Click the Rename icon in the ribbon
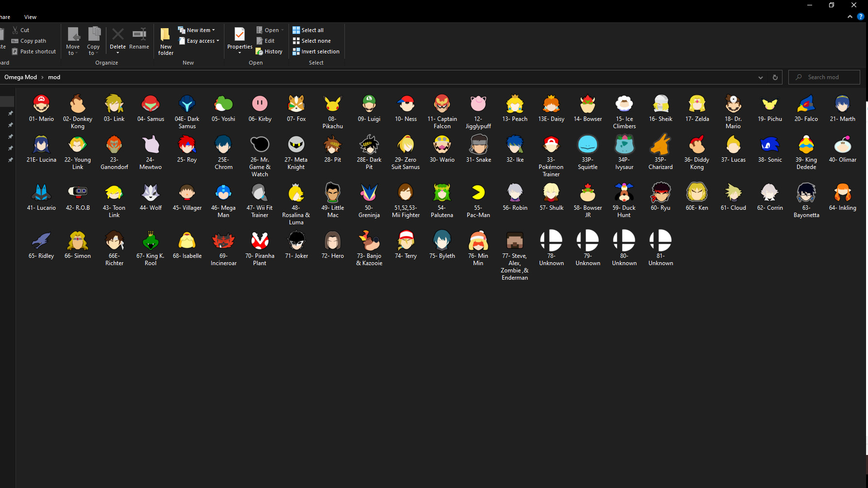 point(139,34)
